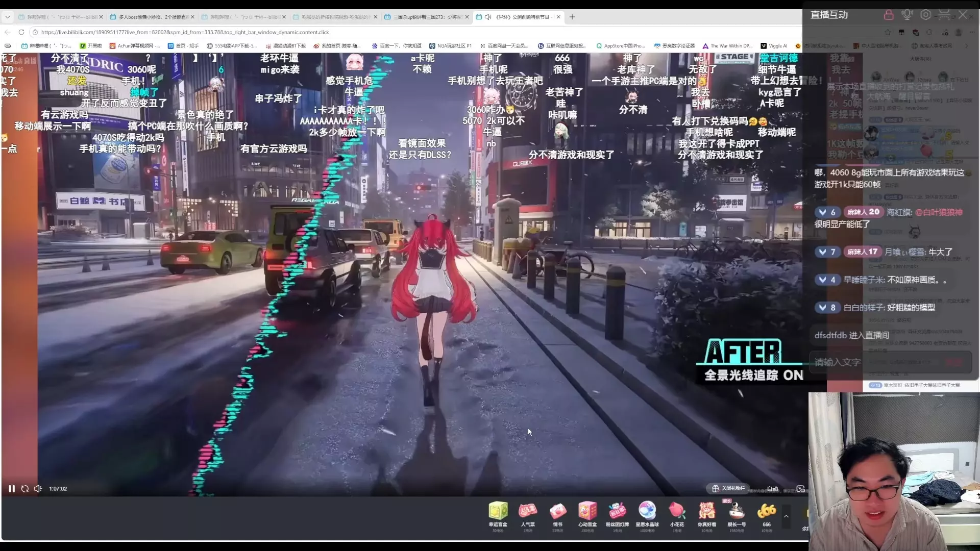The image size is (980, 551).
Task: Open the Viggle AI bookmark
Action: point(774,45)
